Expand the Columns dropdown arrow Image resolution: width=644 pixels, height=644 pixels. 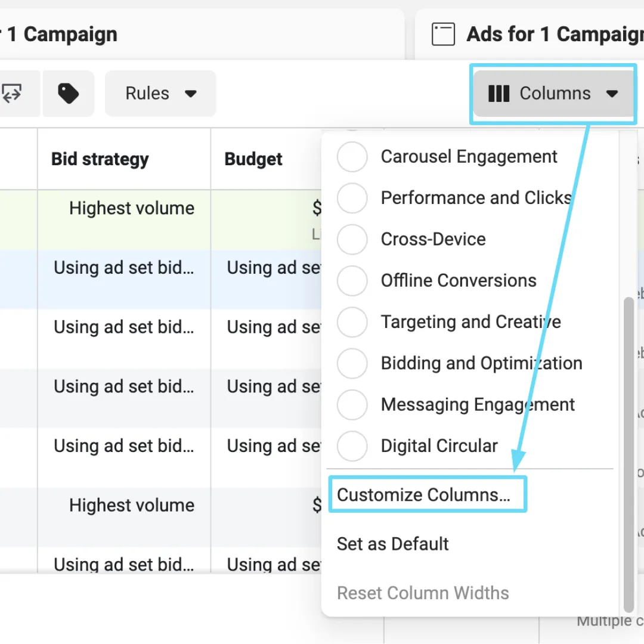(612, 94)
